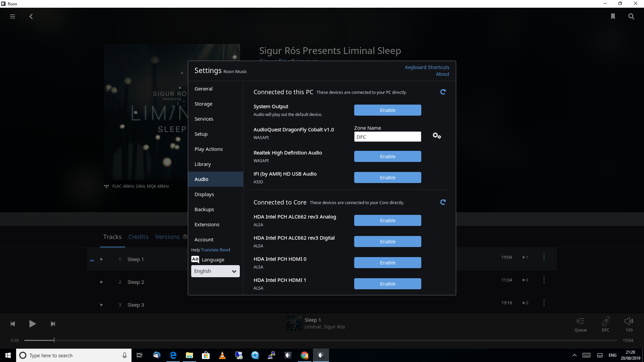This screenshot has height=362, width=644.
Task: Open the taskbar clock showing 21:20
Action: click(x=630, y=355)
